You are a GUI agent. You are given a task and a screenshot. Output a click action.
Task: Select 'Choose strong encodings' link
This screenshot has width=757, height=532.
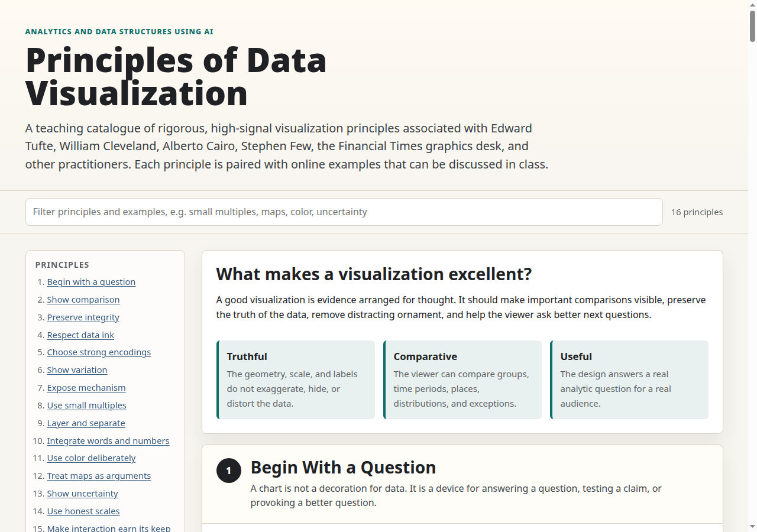pyautogui.click(x=99, y=352)
